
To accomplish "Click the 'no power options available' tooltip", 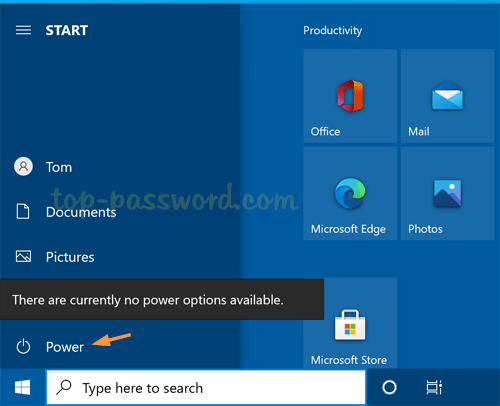I will click(162, 299).
